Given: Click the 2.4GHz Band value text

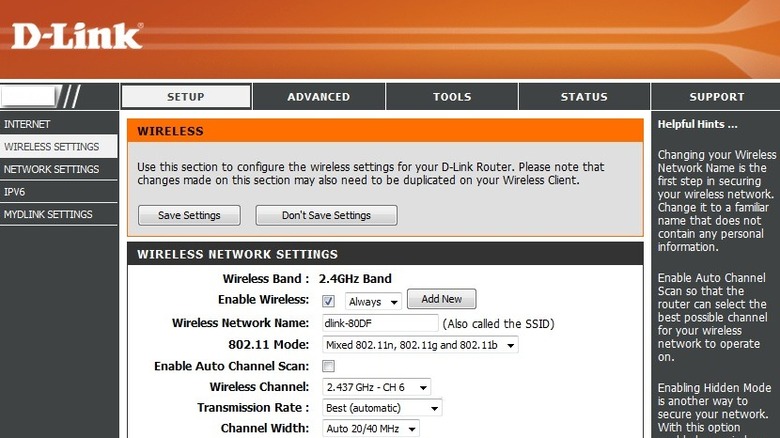Looking at the screenshot, I should point(355,279).
